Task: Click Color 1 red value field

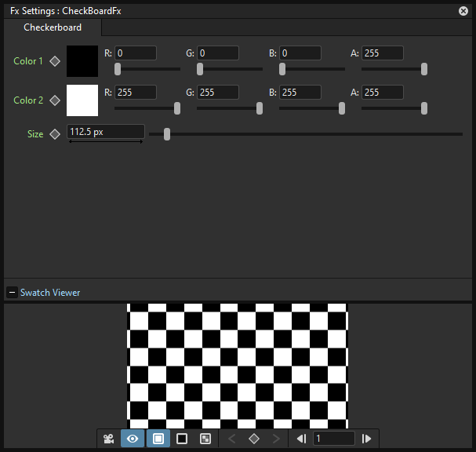Action: 136,53
